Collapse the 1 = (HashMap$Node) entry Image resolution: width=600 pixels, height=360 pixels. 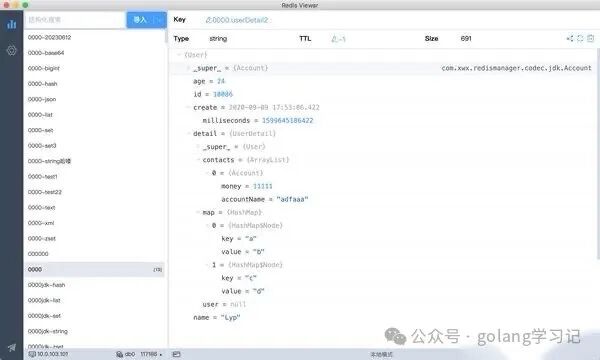pyautogui.click(x=207, y=265)
